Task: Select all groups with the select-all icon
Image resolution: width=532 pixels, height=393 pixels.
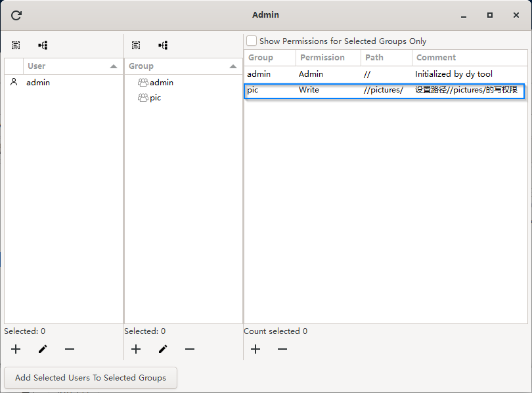Action: point(136,45)
